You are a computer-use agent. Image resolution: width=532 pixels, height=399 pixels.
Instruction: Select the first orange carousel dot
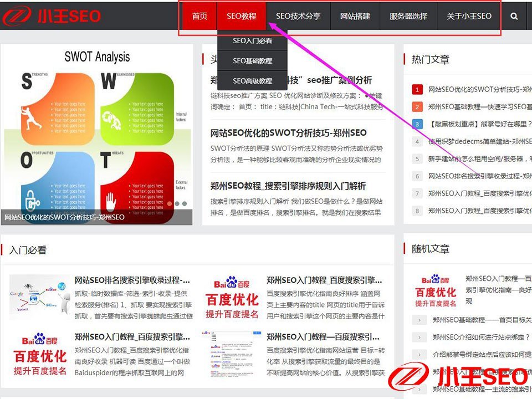point(170,203)
